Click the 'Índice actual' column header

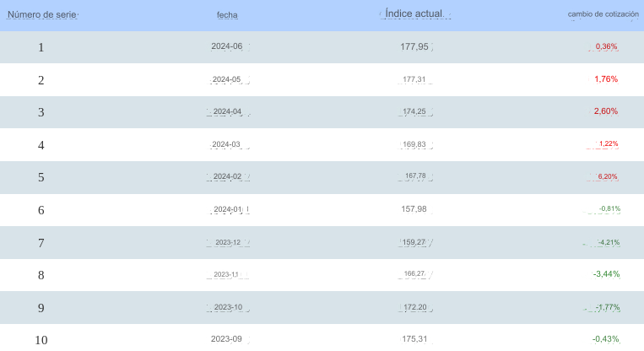tap(414, 14)
